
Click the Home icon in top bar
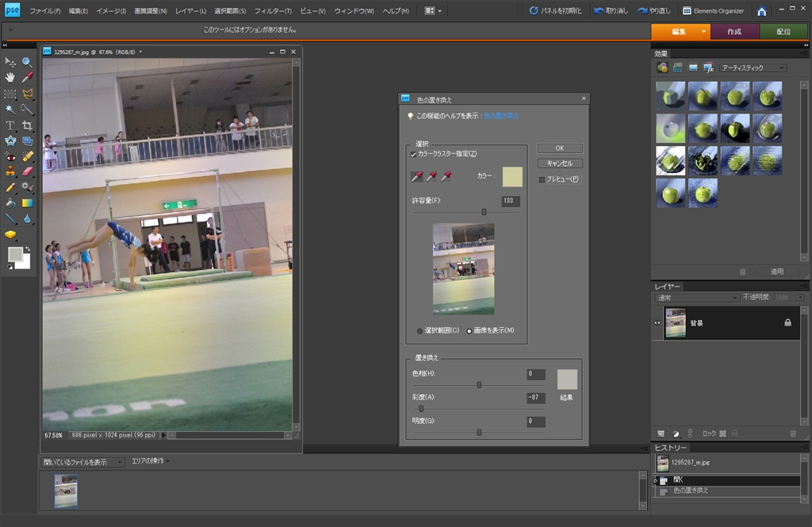(761, 11)
